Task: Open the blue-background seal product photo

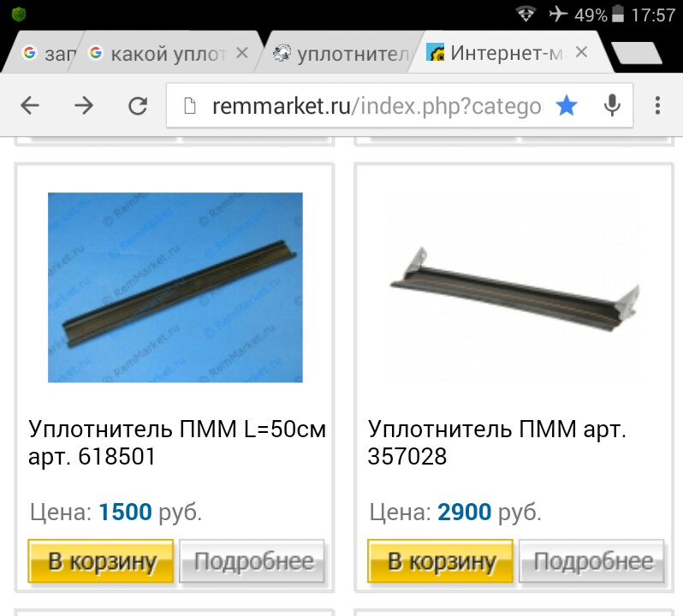Action: [x=175, y=287]
